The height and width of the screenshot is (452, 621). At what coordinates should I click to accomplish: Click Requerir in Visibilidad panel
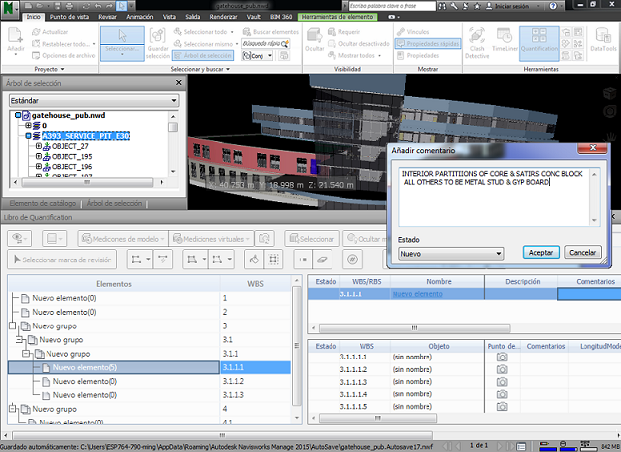tap(344, 32)
